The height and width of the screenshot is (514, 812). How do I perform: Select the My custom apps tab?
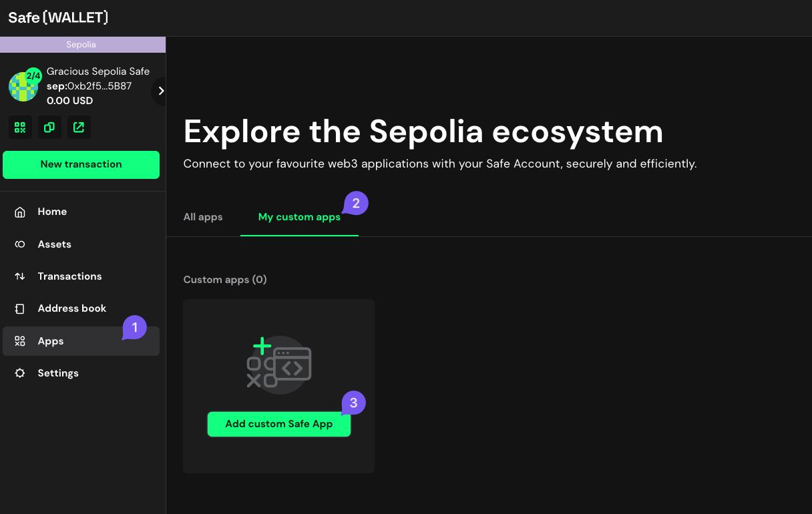coord(299,217)
